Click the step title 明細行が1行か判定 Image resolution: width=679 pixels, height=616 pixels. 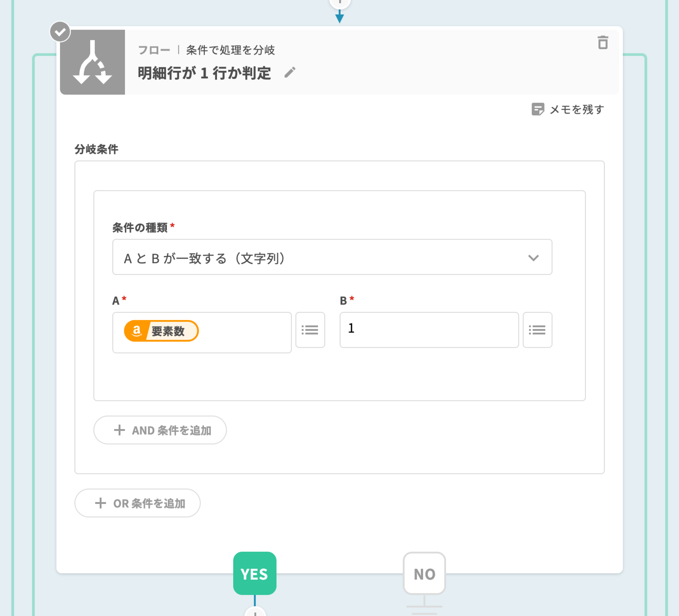tap(204, 73)
